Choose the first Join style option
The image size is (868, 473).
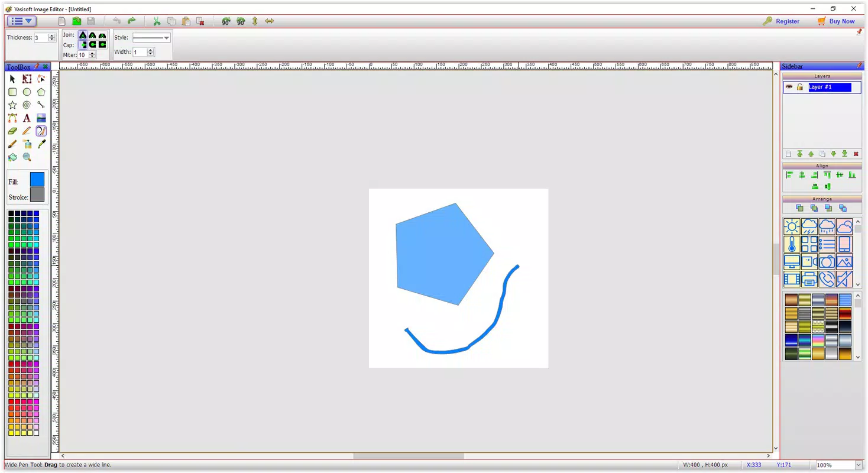pyautogui.click(x=83, y=35)
